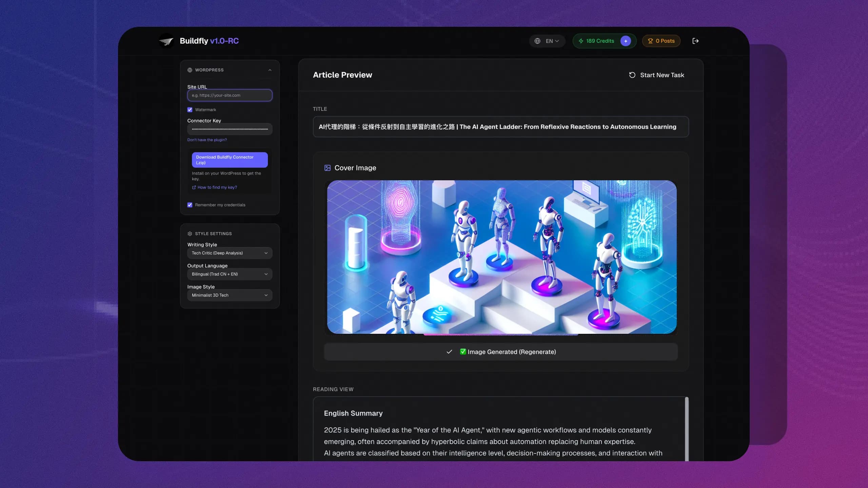Click the Cover Image picture icon

[x=328, y=168]
